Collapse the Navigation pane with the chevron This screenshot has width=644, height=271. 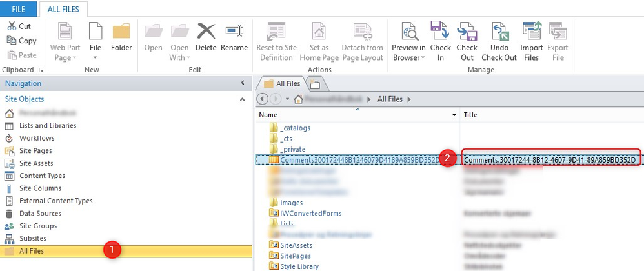[x=243, y=83]
